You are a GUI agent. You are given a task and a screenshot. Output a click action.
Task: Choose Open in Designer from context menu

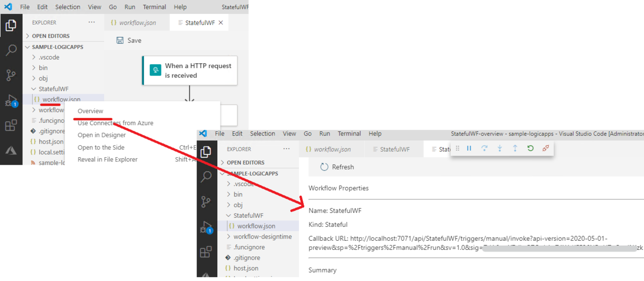tap(101, 135)
